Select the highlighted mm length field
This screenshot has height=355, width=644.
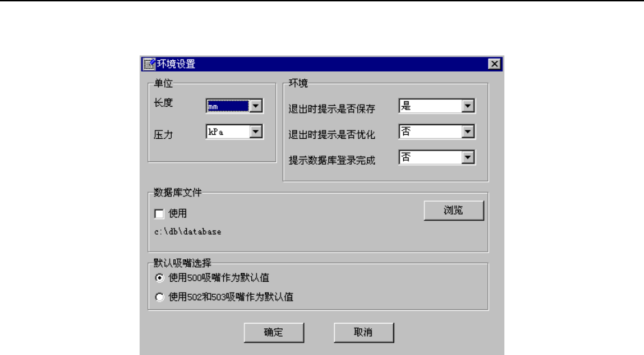pyautogui.click(x=228, y=106)
